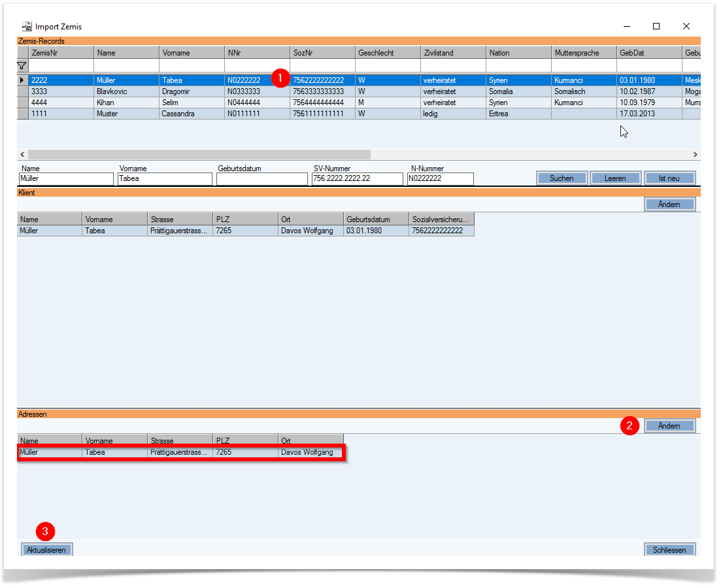Select the record row 1111 Muster
The image size is (723, 588).
click(359, 114)
